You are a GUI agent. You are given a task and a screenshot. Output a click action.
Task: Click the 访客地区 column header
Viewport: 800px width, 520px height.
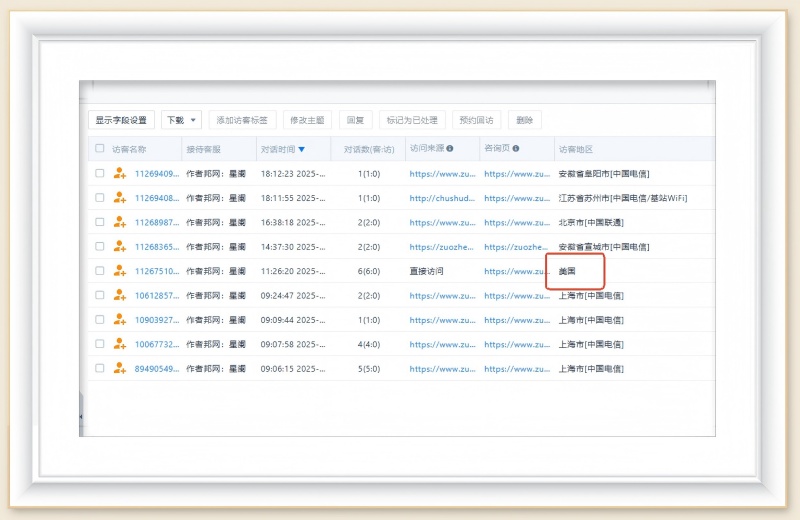pyautogui.click(x=575, y=149)
